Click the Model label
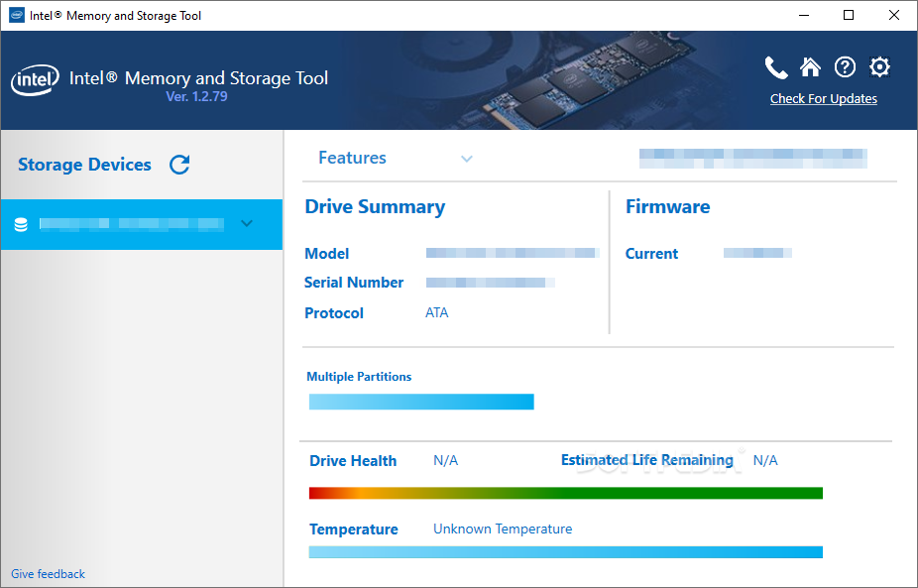 point(327,254)
